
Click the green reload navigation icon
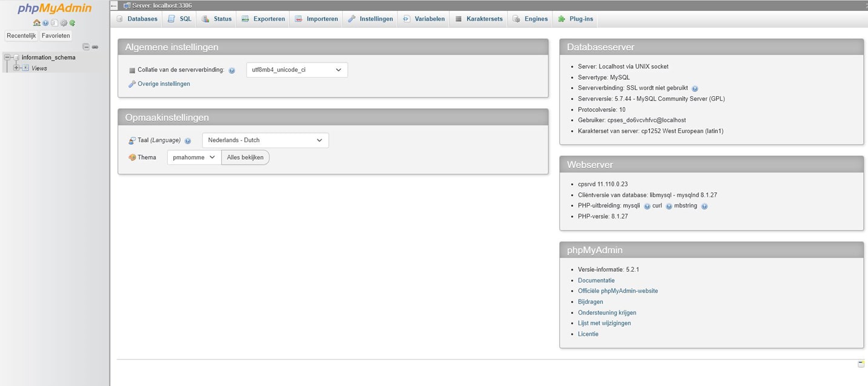[x=72, y=23]
